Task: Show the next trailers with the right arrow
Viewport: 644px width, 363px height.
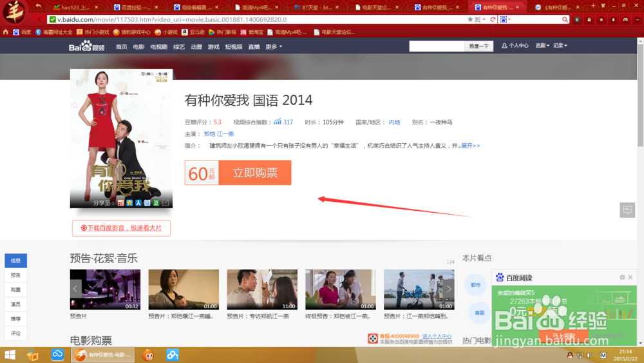Action: point(449,289)
